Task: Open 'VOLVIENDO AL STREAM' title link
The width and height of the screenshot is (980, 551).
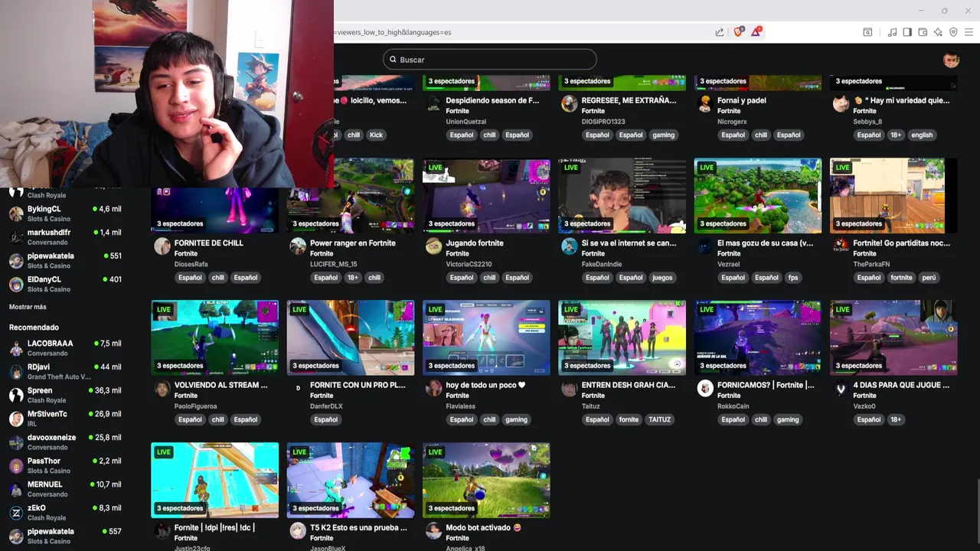Action: coord(220,385)
